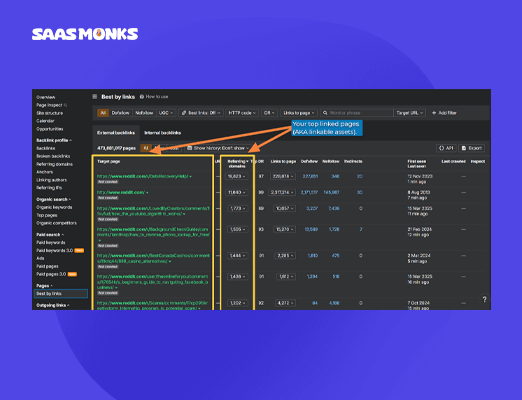
Task: Open the BestCanadaCasinos target page link
Action: point(153,258)
